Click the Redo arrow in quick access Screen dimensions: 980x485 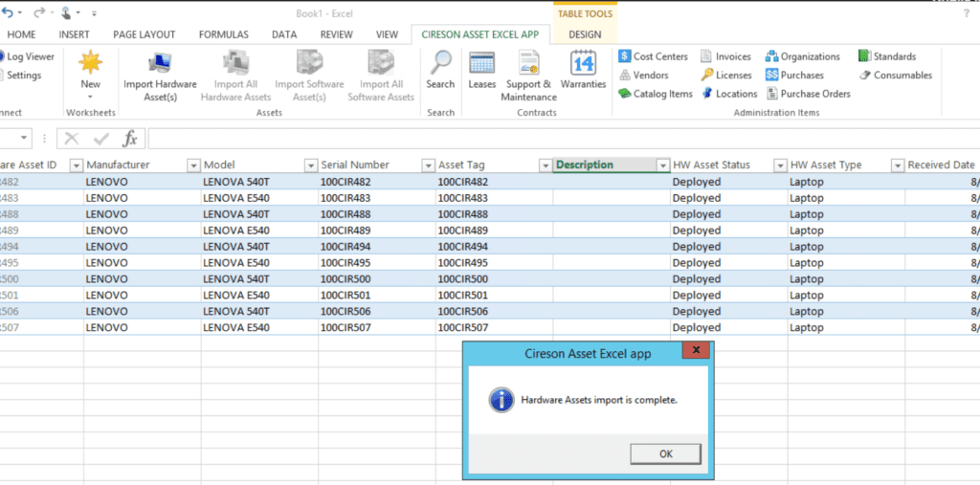(37, 12)
